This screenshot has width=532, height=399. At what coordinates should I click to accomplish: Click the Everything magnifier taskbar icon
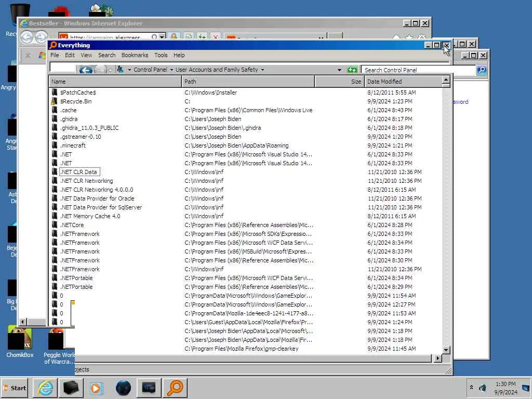pos(175,388)
